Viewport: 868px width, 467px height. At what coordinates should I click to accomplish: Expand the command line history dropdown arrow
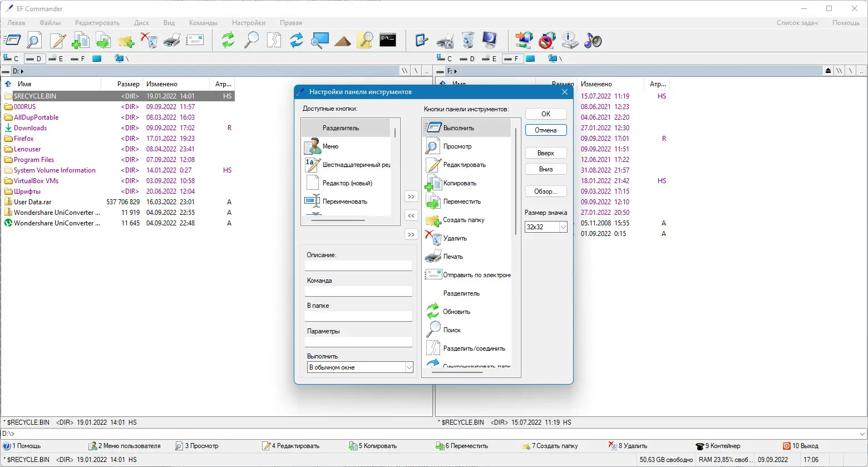(862, 434)
